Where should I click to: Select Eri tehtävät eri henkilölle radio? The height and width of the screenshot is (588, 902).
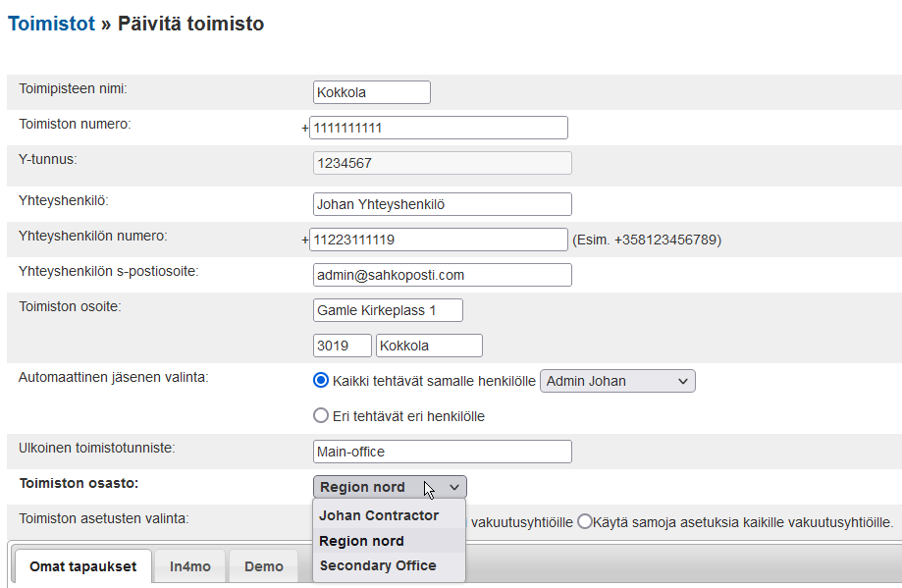321,416
